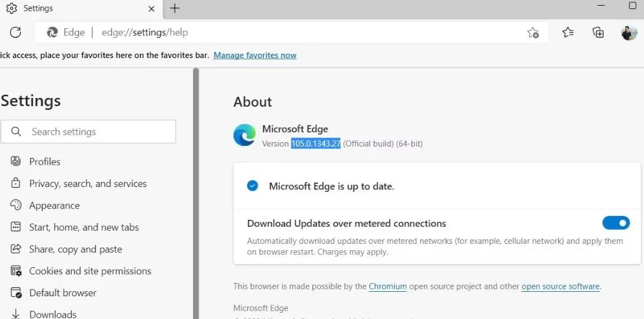Open the open source software link

point(560,286)
